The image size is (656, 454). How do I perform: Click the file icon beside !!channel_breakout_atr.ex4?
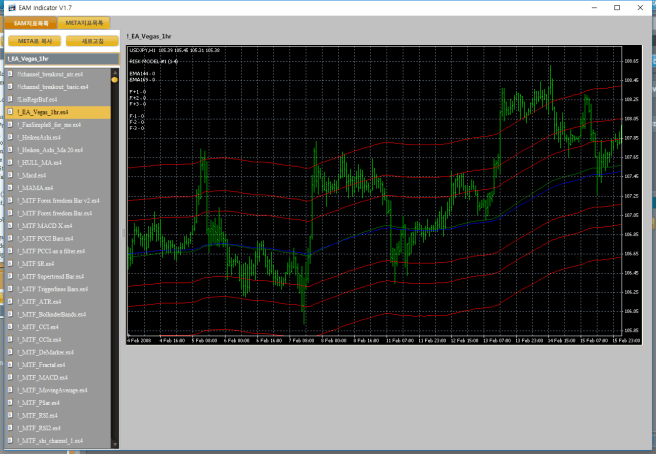[9, 74]
